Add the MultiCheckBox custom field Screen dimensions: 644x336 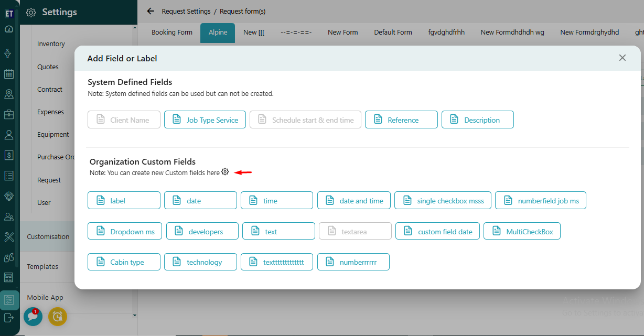(x=522, y=232)
